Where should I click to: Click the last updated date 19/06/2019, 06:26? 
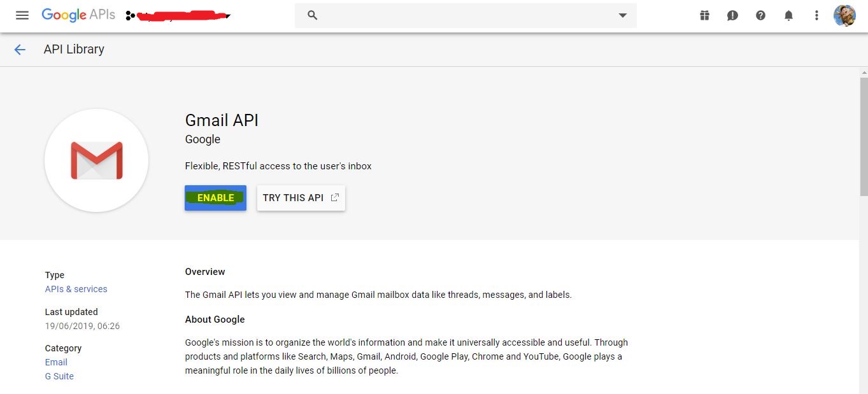pyautogui.click(x=82, y=326)
